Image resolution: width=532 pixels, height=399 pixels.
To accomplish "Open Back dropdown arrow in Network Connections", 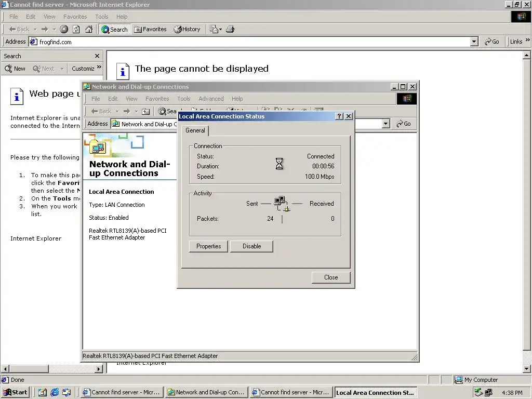I will click(x=117, y=112).
